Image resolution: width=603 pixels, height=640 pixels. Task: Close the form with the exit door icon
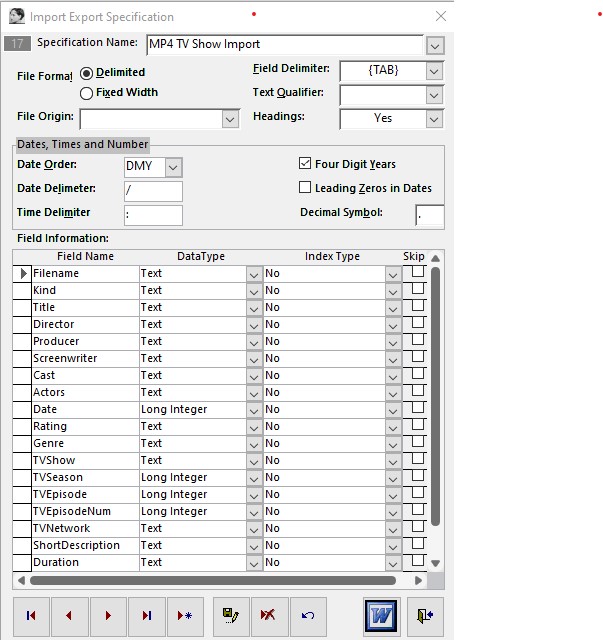(425, 616)
